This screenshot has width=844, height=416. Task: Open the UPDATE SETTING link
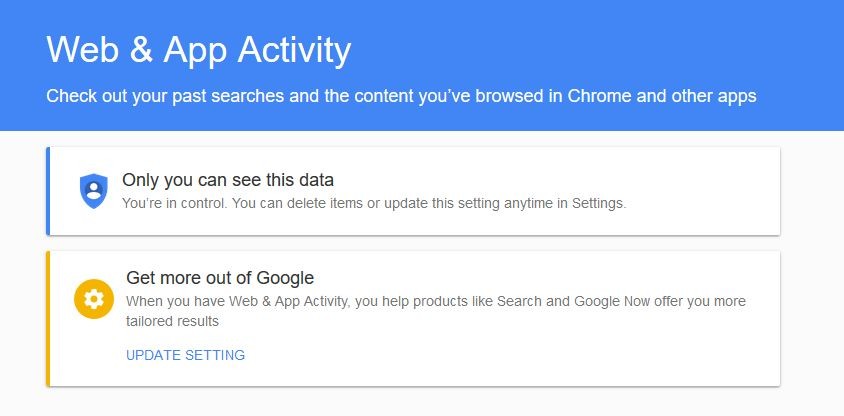pos(185,355)
